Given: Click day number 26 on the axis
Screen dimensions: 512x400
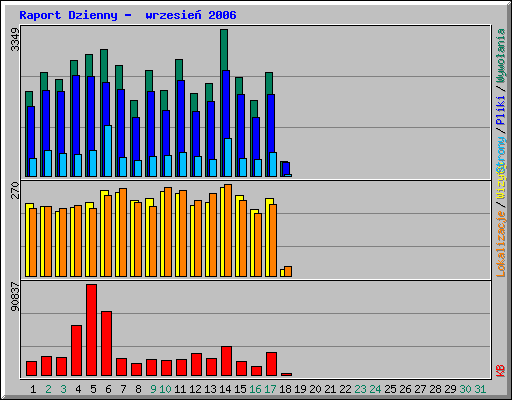Looking at the screenshot, I should point(405,389).
